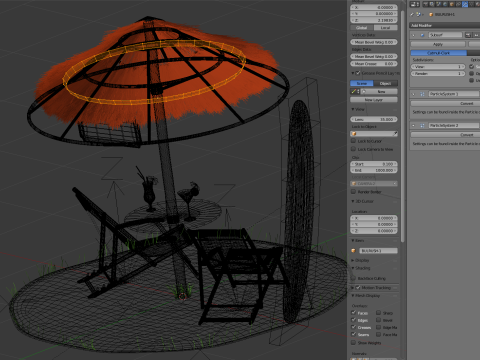Viewport: 480px width, 360px height.
Task: Click the ParticleSystem 2 modifier icon
Action: (x=422, y=125)
